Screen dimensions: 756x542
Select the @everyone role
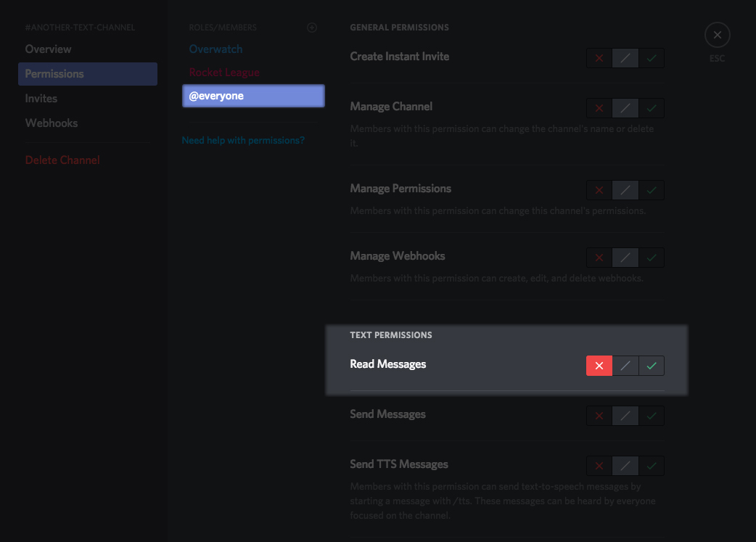click(253, 96)
